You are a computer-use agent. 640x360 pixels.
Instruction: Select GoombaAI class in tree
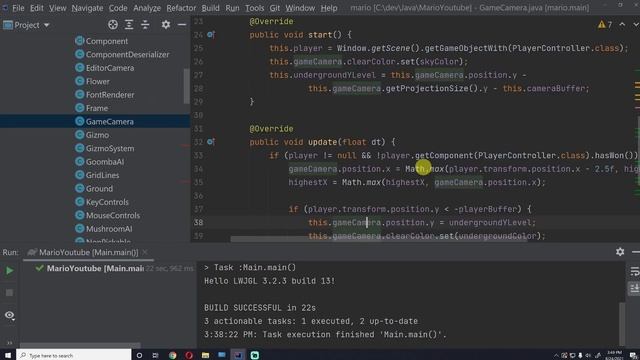tap(100, 162)
